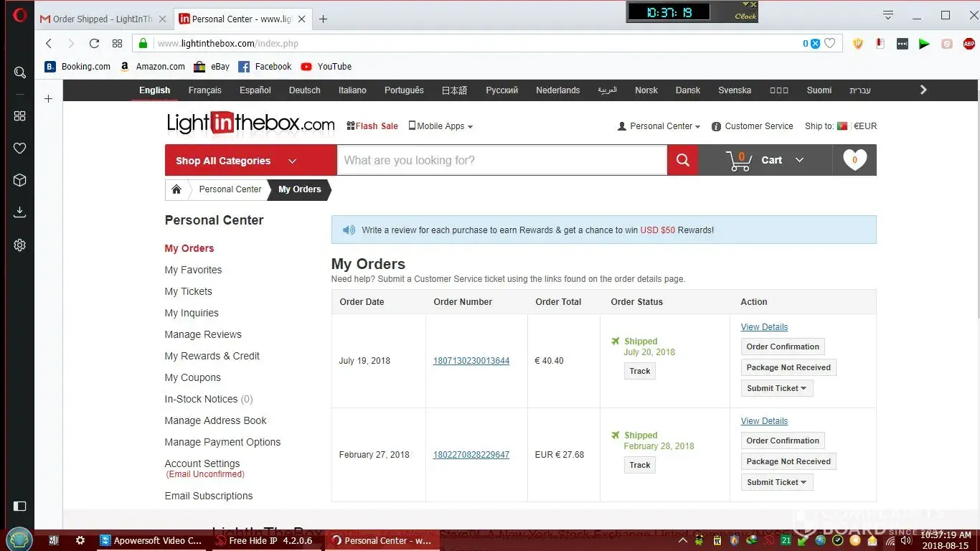Open Opera sidebar search icon
Screen dimensions: 980x551
(19, 72)
